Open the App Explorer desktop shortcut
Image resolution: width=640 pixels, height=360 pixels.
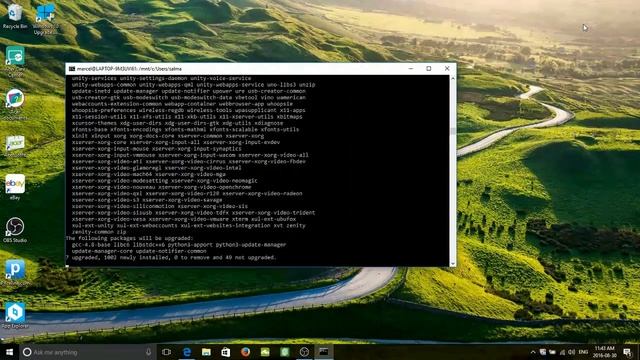point(15,315)
